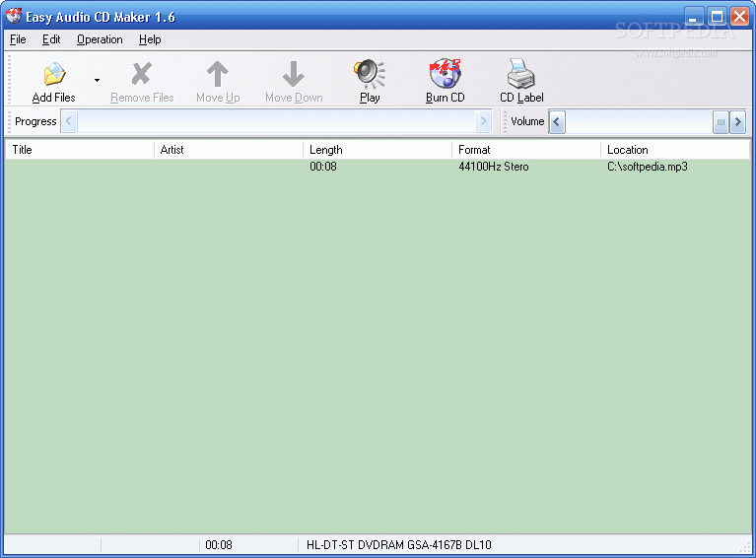Viewport: 756px width, 558px height.
Task: Click the Volume slider thumb
Action: (x=721, y=121)
